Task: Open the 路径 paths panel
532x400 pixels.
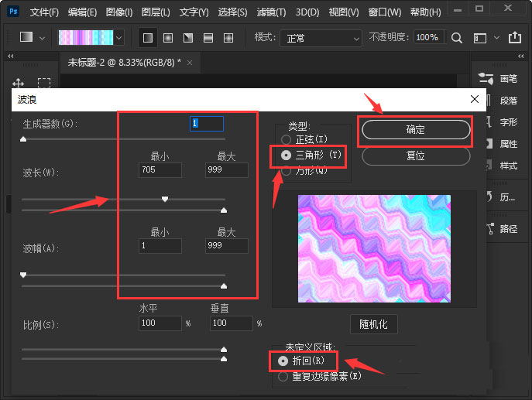Action: [502, 229]
